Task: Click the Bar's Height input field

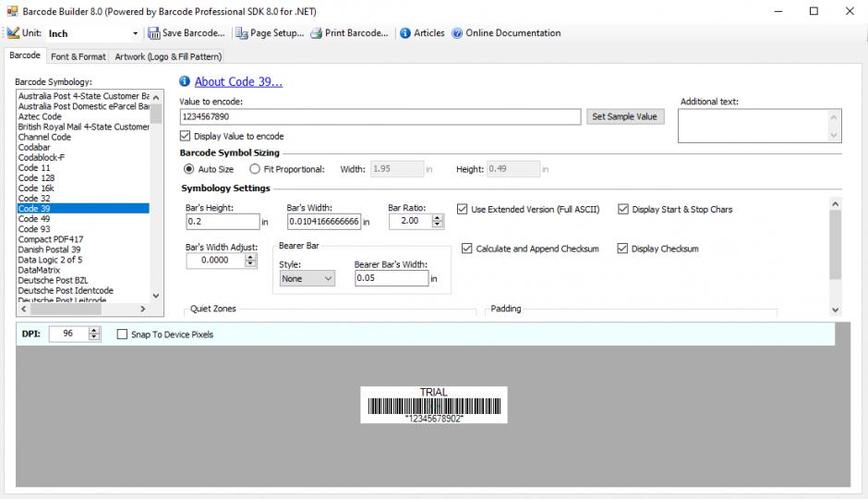Action: pos(223,222)
